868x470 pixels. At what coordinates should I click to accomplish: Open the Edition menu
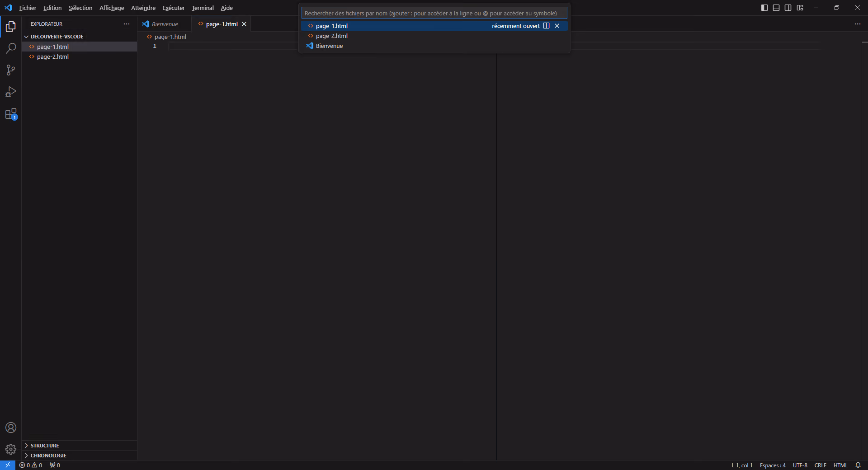pos(52,8)
